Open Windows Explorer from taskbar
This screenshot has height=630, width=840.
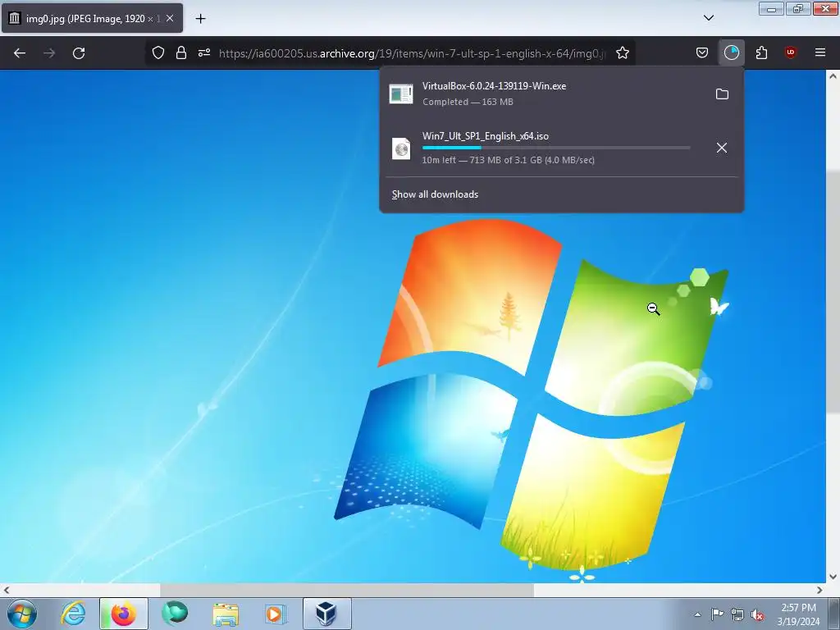pyautogui.click(x=226, y=614)
